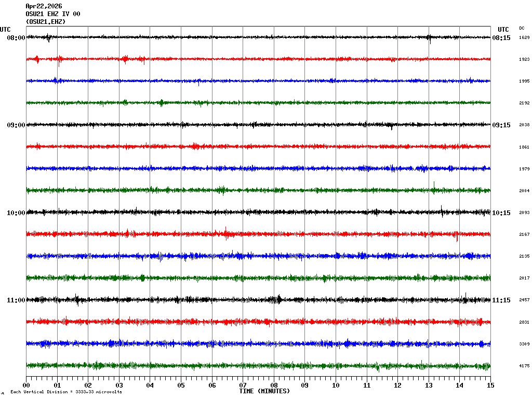
Task: Click the DC offset value 4175
Action: tap(524, 366)
